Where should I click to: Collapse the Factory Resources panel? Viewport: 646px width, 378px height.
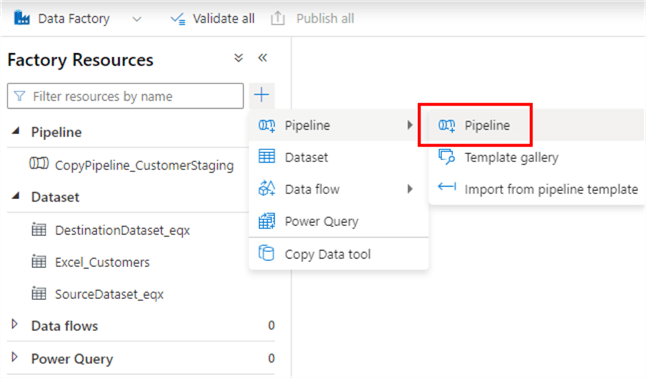pyautogui.click(x=262, y=58)
